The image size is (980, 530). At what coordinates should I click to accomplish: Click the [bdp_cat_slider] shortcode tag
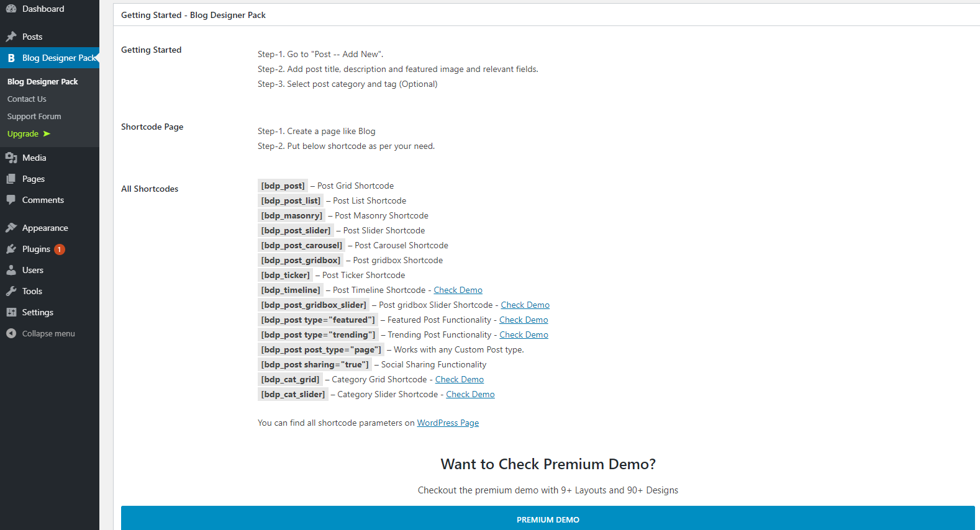coord(293,394)
